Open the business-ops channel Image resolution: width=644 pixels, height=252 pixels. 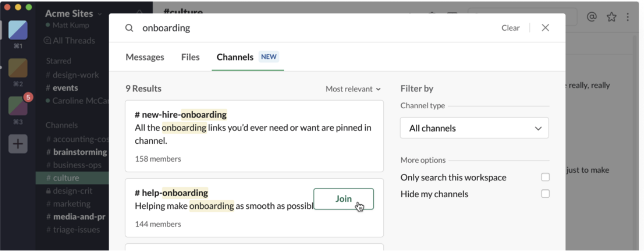pos(74,165)
